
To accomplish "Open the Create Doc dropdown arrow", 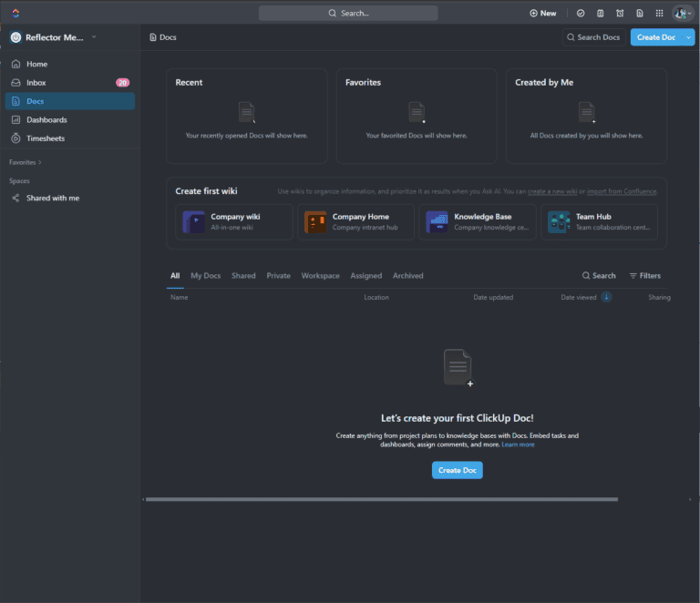I will click(x=688, y=37).
